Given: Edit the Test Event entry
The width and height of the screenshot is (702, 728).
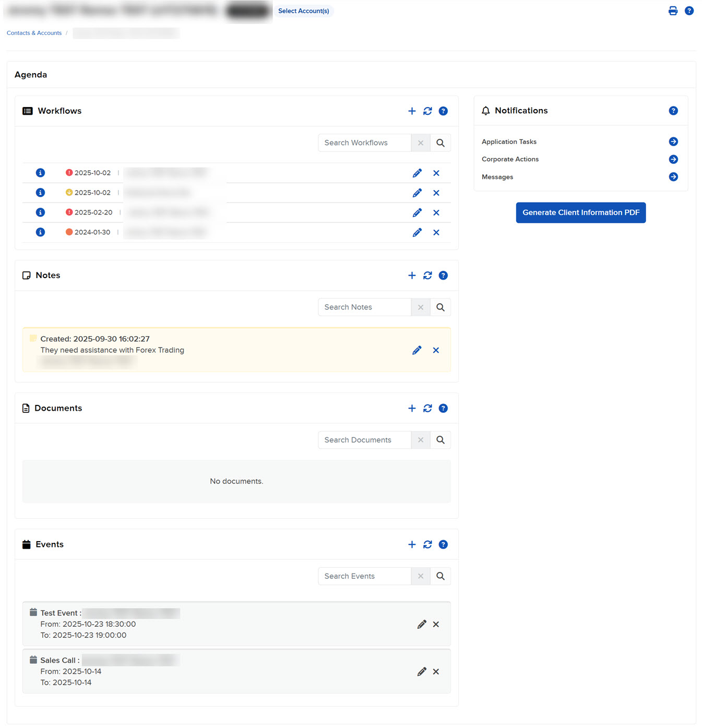Looking at the screenshot, I should 422,625.
